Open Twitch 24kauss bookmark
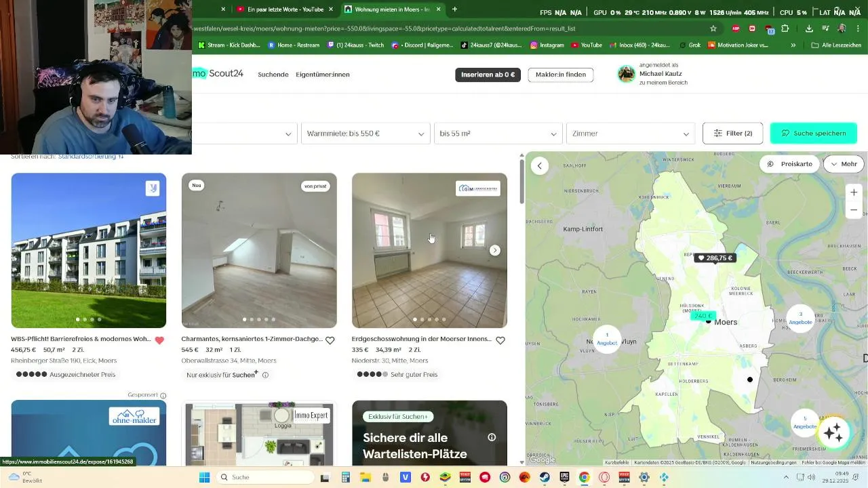 pyautogui.click(x=355, y=45)
